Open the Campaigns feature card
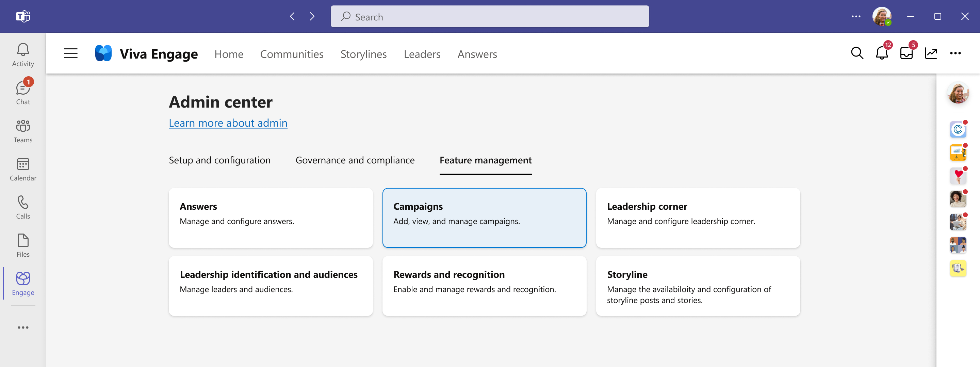Viewport: 980px width, 367px height. (x=484, y=218)
